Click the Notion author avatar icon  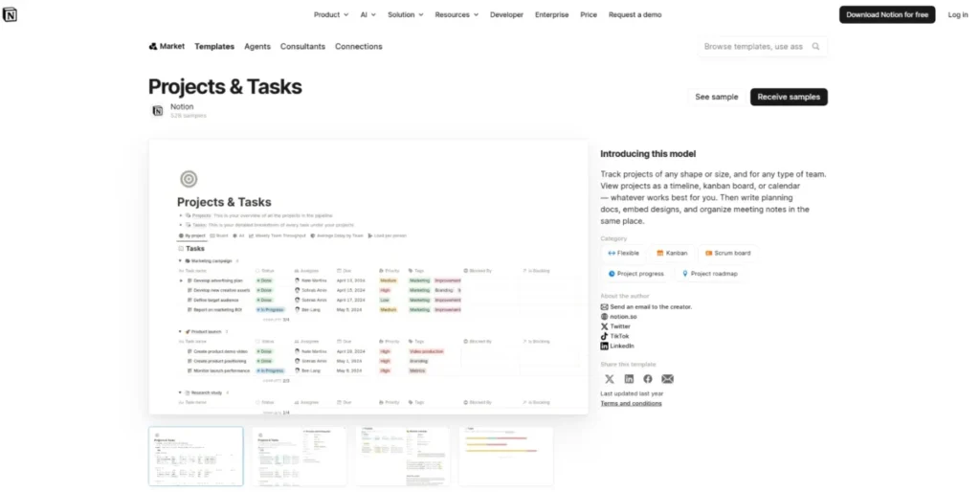point(158,111)
